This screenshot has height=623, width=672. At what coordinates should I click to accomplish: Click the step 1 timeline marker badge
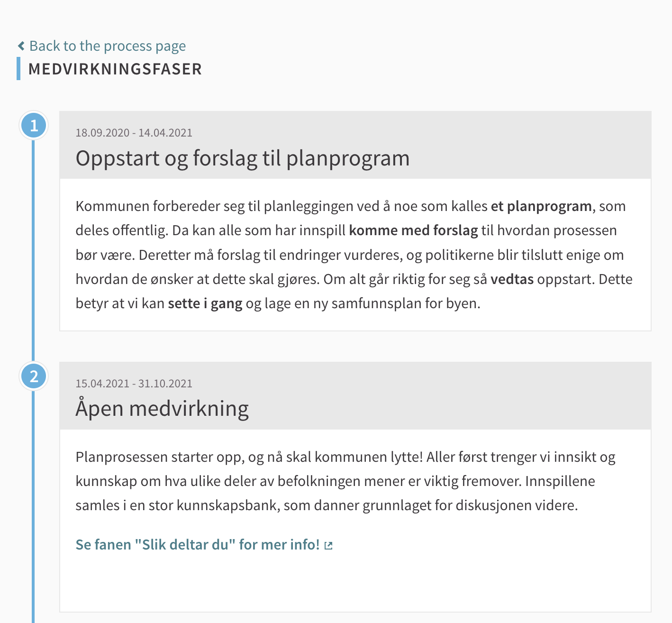(33, 125)
